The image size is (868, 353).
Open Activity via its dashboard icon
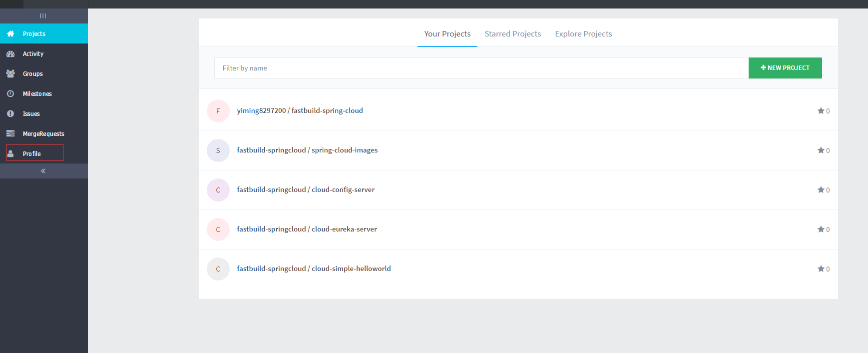coord(10,53)
